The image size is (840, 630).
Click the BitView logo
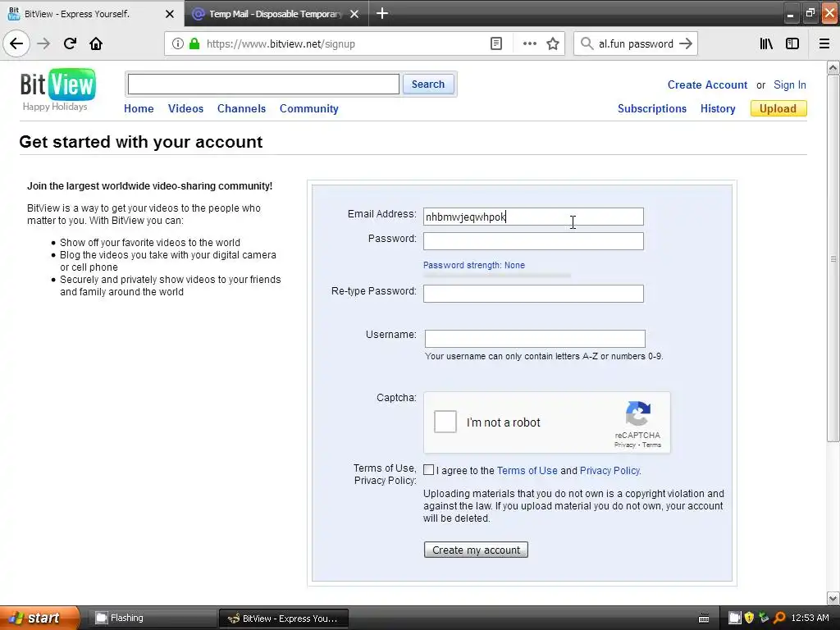point(58,84)
